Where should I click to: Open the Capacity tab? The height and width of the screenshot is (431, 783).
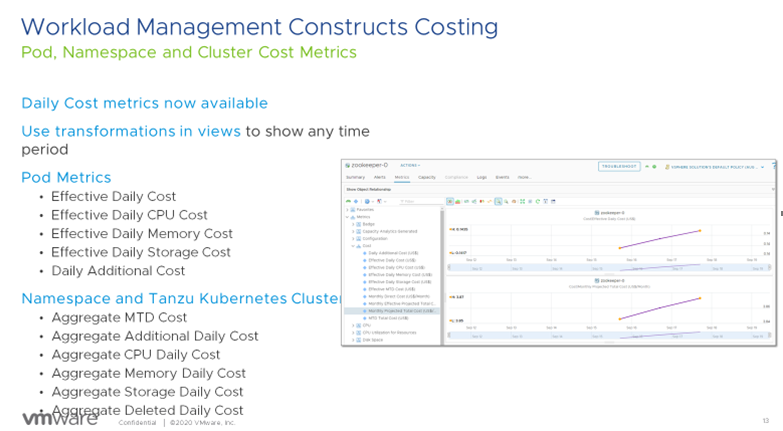[x=427, y=177]
